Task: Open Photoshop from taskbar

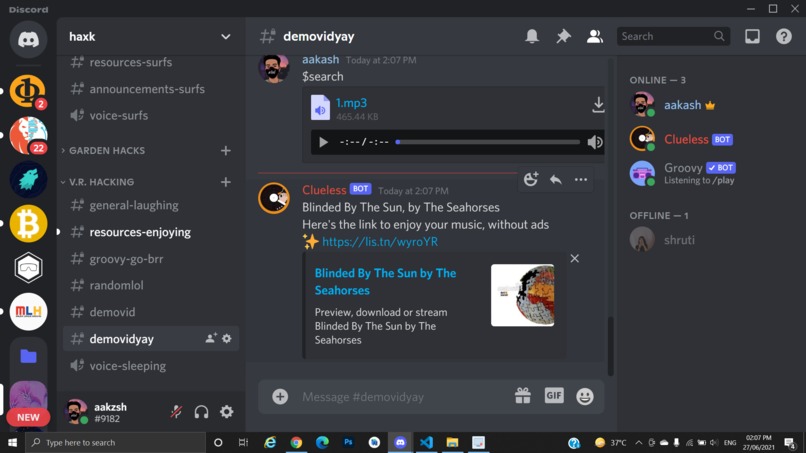Action: (x=348, y=442)
